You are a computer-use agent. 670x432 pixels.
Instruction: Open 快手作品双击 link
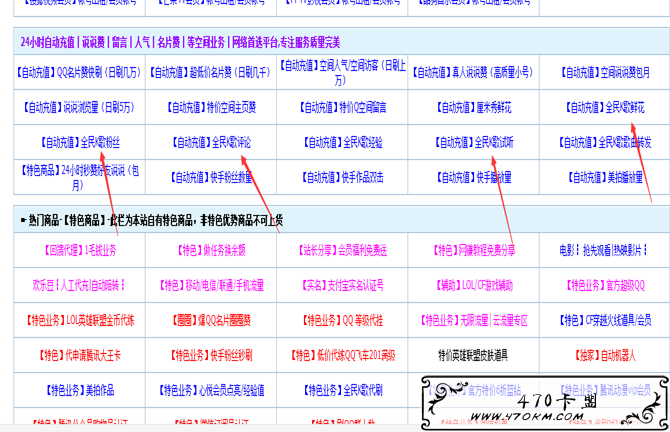[x=342, y=177]
